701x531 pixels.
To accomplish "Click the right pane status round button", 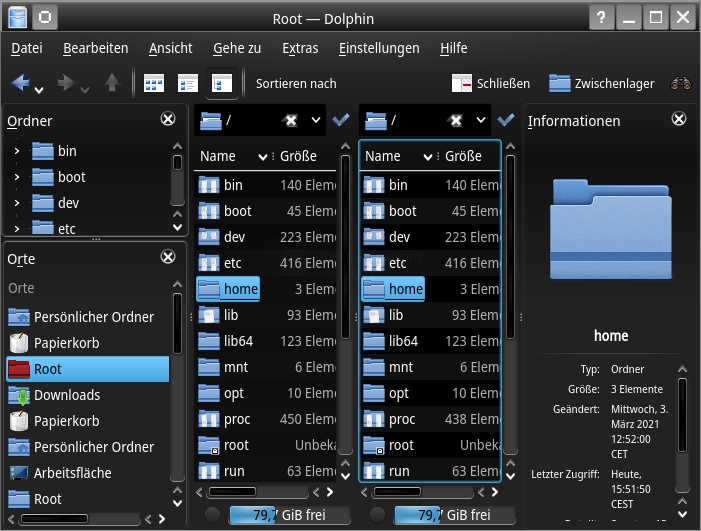I will (x=377, y=515).
